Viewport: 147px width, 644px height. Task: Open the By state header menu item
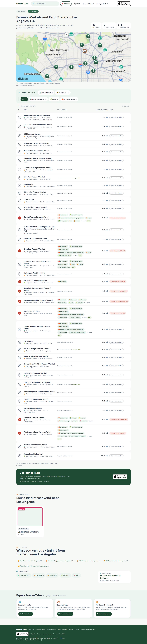(x=77, y=4)
